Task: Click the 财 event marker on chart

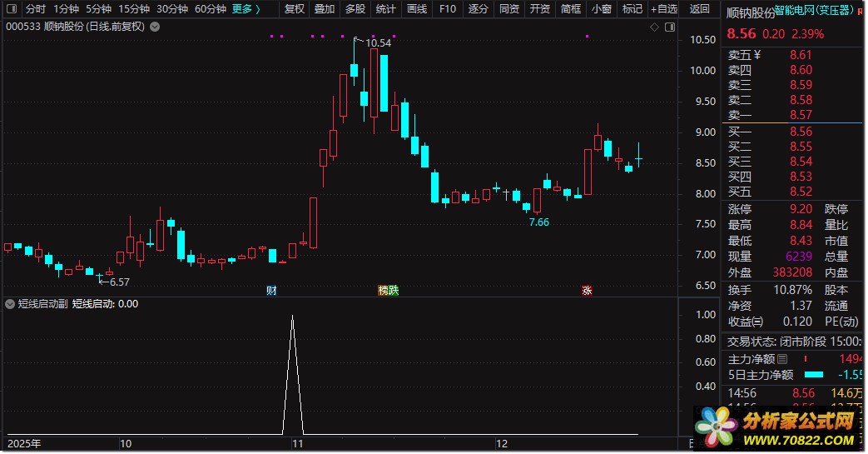Action: pos(271,291)
